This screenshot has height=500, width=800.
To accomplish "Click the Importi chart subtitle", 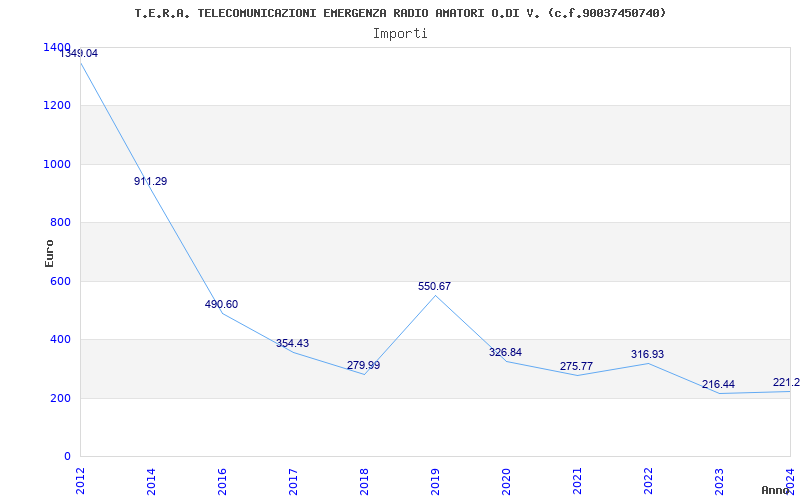I will pos(400,34).
